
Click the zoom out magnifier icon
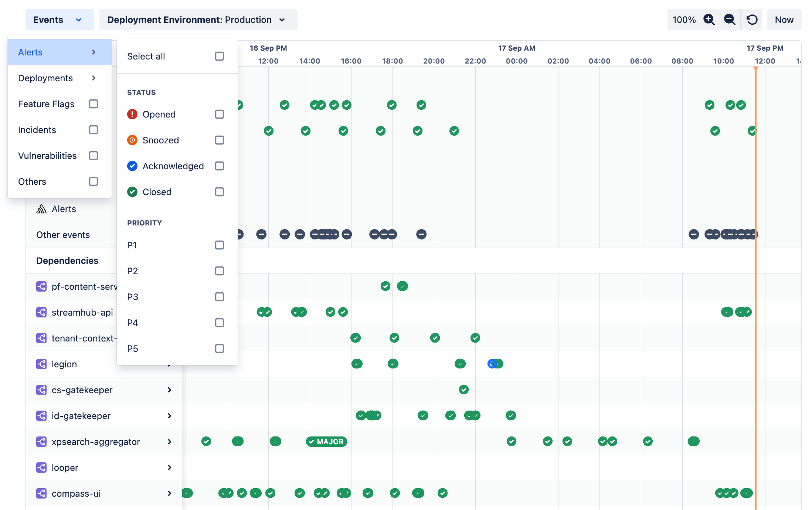730,20
